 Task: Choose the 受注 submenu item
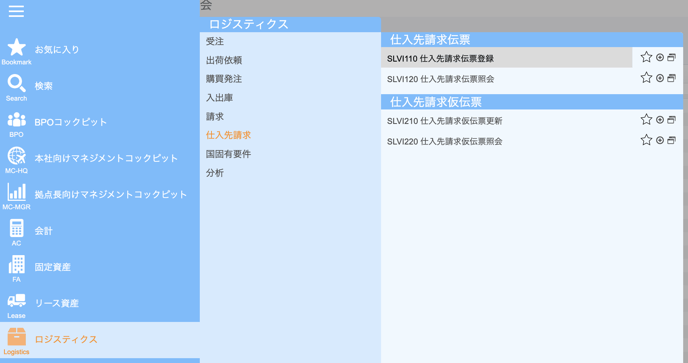click(215, 41)
